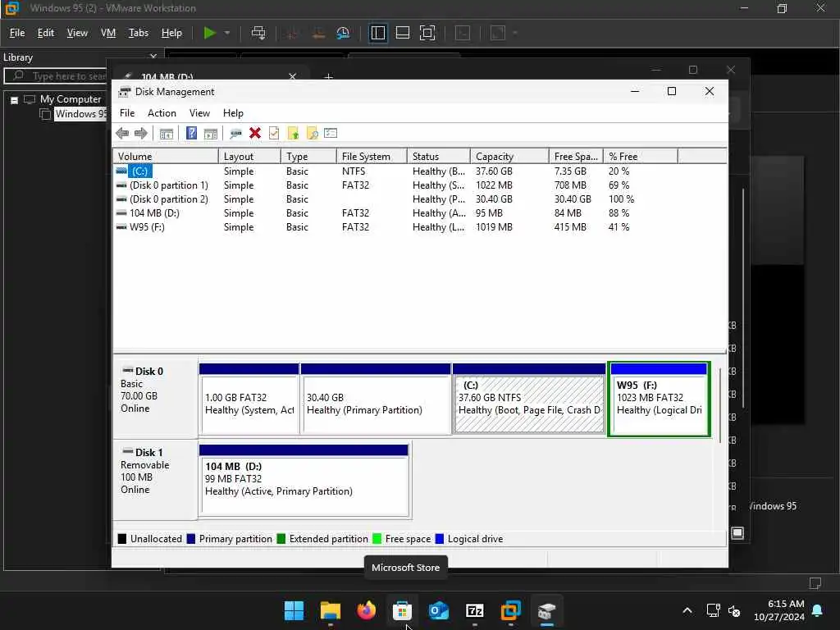Open File Explorer from the taskbar

click(x=331, y=610)
